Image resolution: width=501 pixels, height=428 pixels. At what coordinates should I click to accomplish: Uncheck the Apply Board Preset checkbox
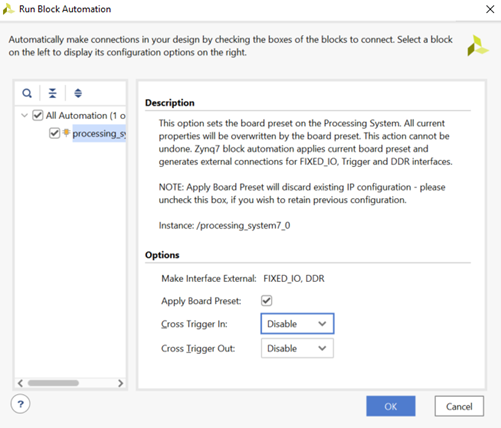(266, 300)
